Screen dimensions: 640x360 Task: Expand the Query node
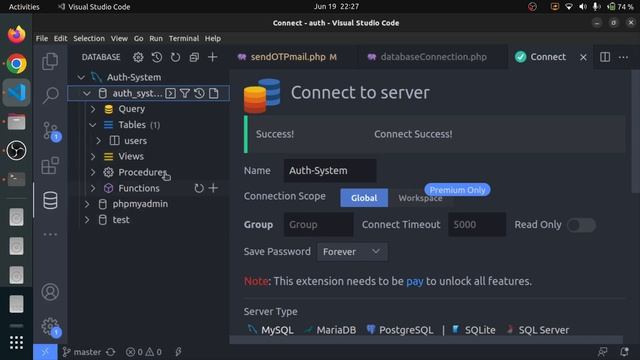click(x=93, y=109)
